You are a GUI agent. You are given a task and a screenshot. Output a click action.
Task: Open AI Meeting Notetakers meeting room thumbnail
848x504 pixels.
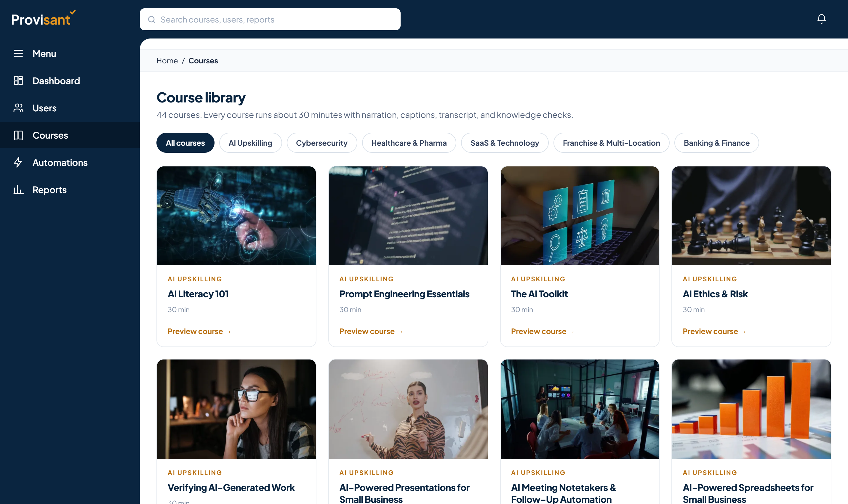580,409
